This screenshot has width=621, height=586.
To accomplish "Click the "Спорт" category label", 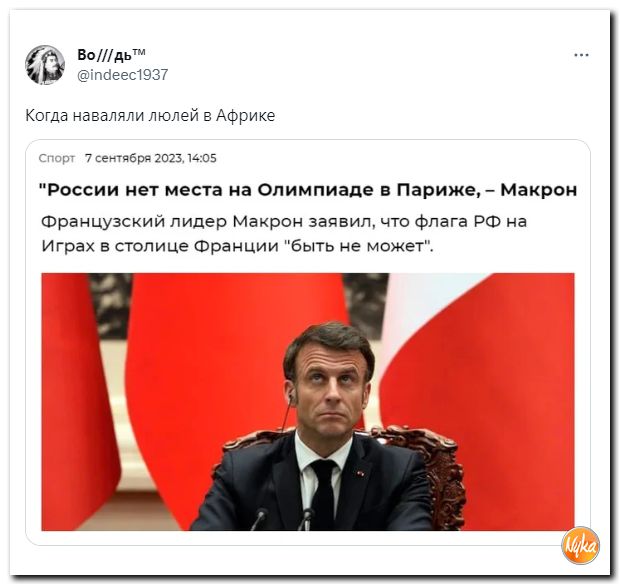I will (57, 158).
